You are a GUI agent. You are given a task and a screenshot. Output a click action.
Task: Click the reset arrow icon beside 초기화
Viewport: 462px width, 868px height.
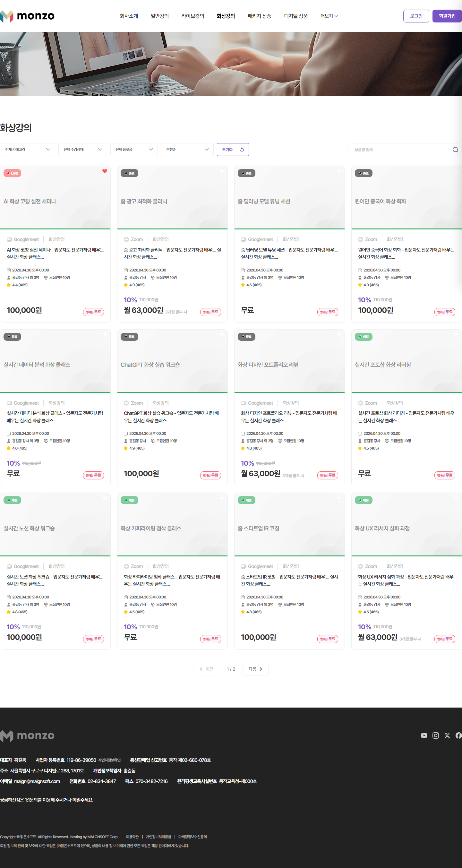click(x=242, y=150)
